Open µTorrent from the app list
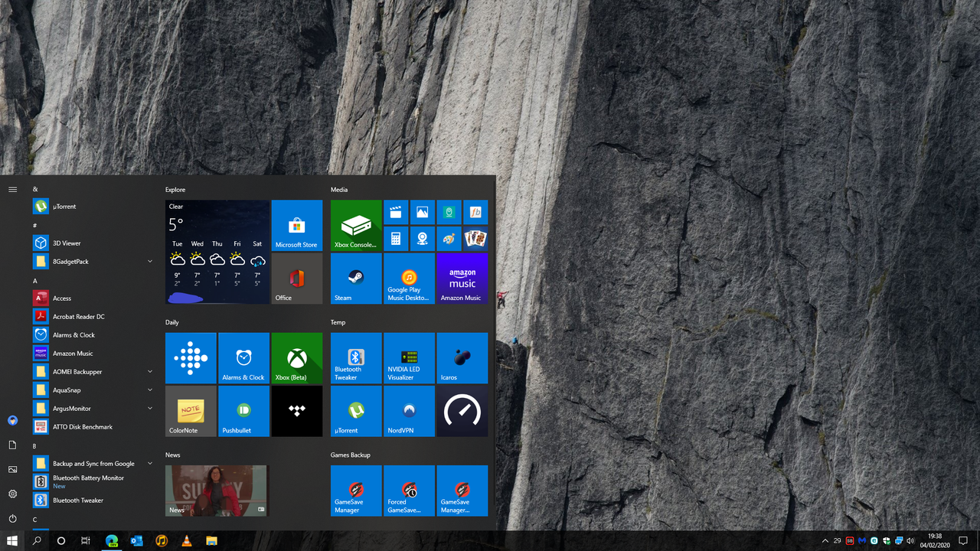 pyautogui.click(x=92, y=207)
